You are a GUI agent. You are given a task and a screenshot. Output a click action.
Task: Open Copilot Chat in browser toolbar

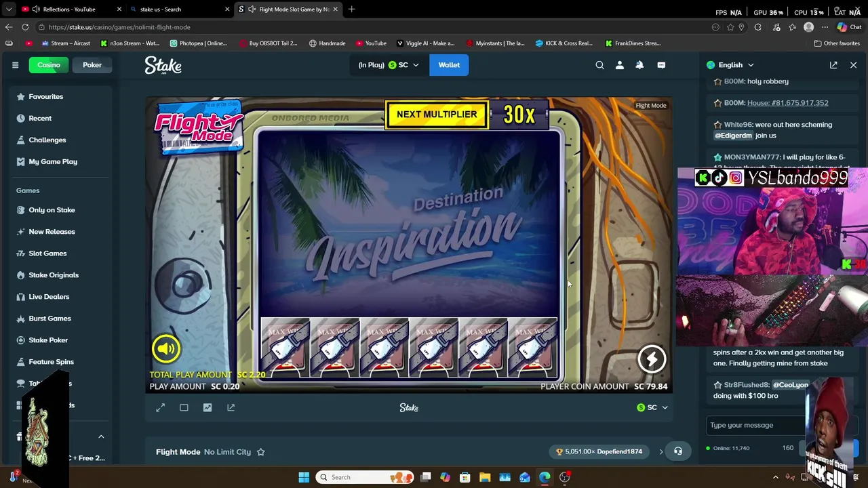tap(849, 27)
